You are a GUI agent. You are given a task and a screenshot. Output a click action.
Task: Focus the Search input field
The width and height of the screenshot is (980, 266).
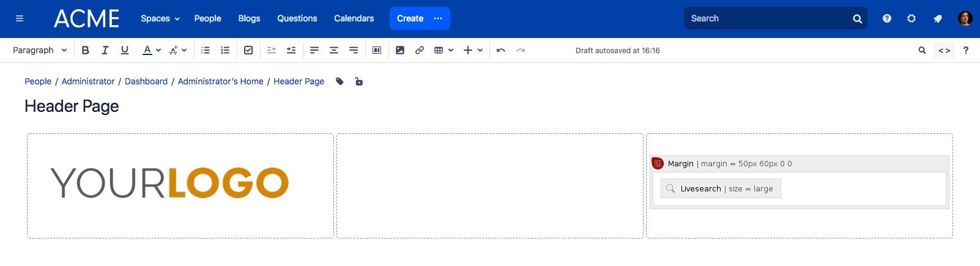(770, 18)
